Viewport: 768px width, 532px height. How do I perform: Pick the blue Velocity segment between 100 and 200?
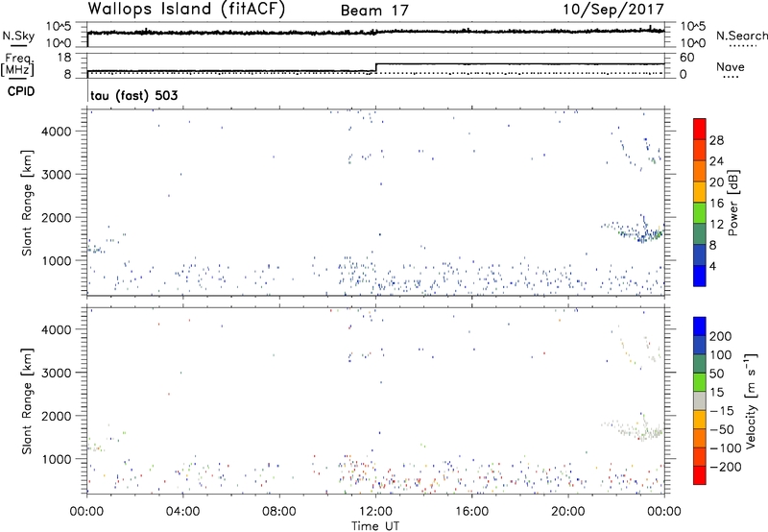pos(700,345)
